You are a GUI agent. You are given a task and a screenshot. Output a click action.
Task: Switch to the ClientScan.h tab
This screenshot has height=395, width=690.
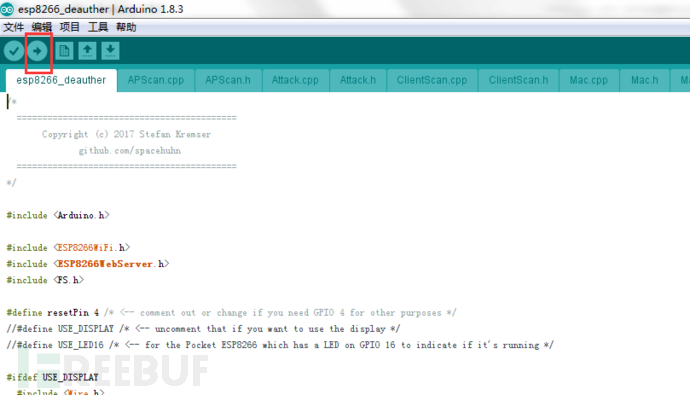518,80
